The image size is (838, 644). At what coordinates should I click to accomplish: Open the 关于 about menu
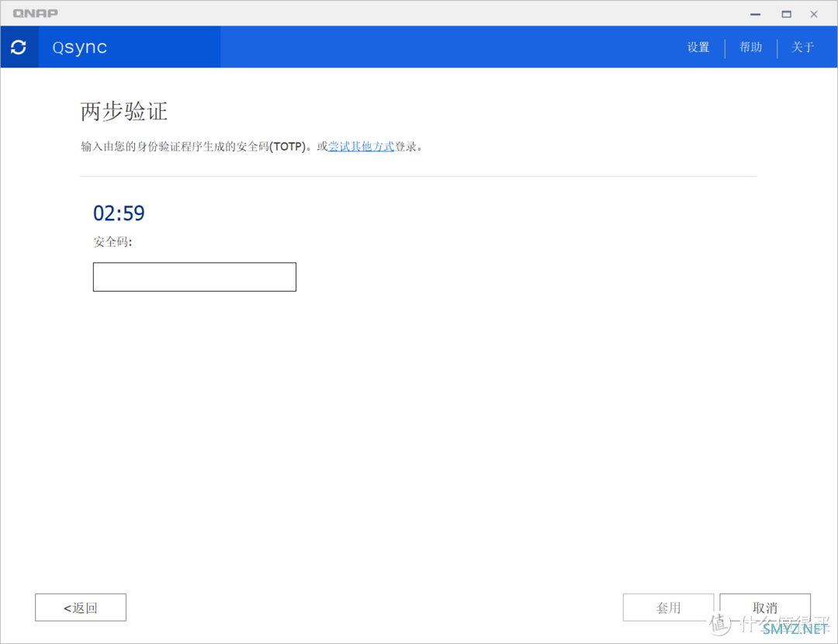[x=803, y=47]
